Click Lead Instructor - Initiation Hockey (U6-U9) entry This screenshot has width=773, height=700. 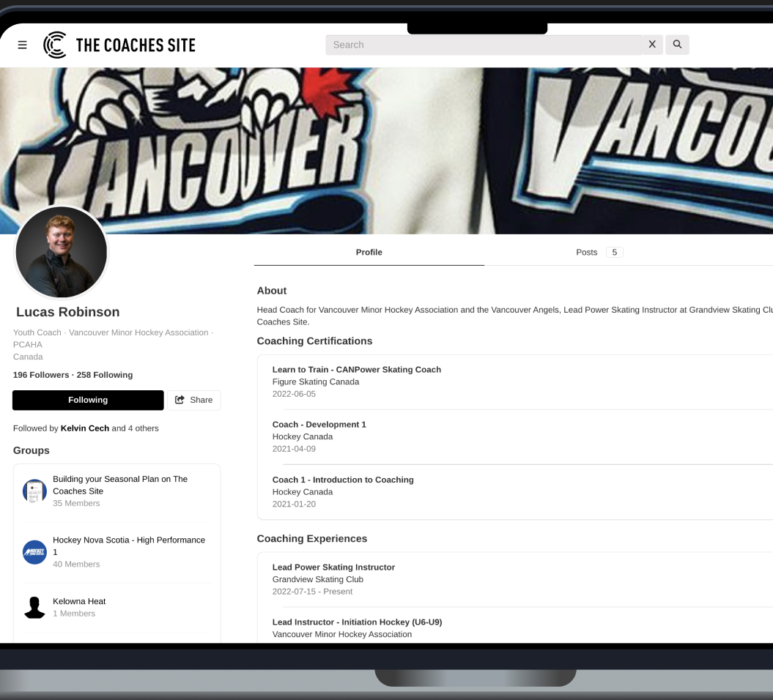point(357,622)
